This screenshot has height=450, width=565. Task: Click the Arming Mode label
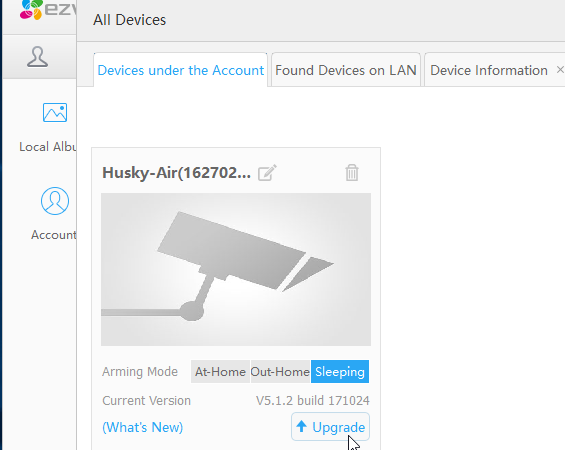click(140, 371)
